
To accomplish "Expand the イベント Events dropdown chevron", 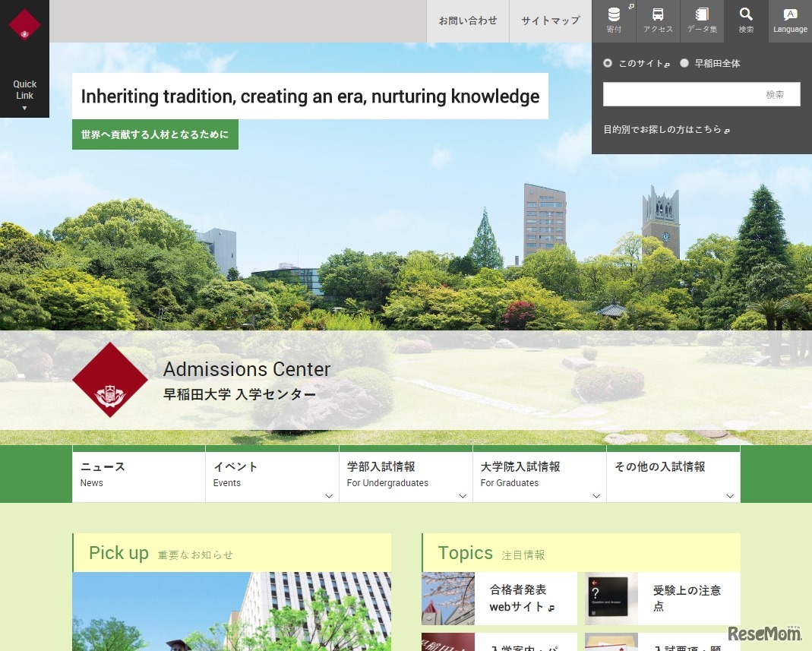I will pyautogui.click(x=329, y=496).
